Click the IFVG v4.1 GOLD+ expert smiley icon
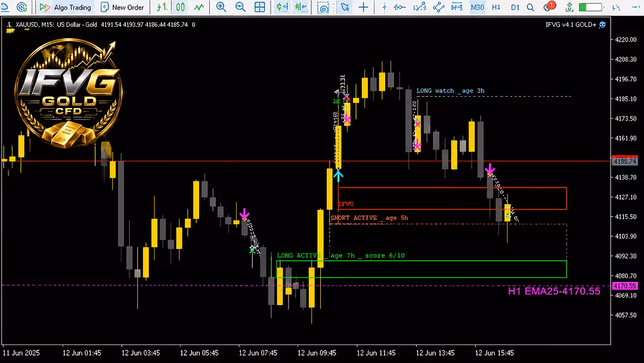This screenshot has height=363, width=644. click(602, 24)
